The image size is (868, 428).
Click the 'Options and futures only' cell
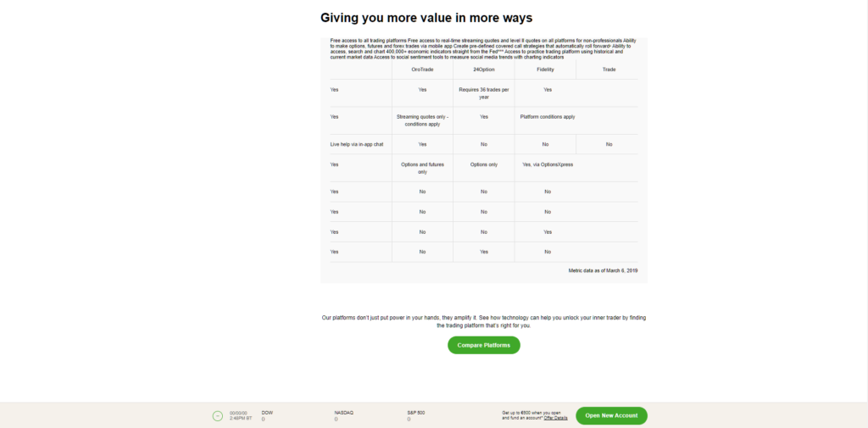[x=422, y=168]
